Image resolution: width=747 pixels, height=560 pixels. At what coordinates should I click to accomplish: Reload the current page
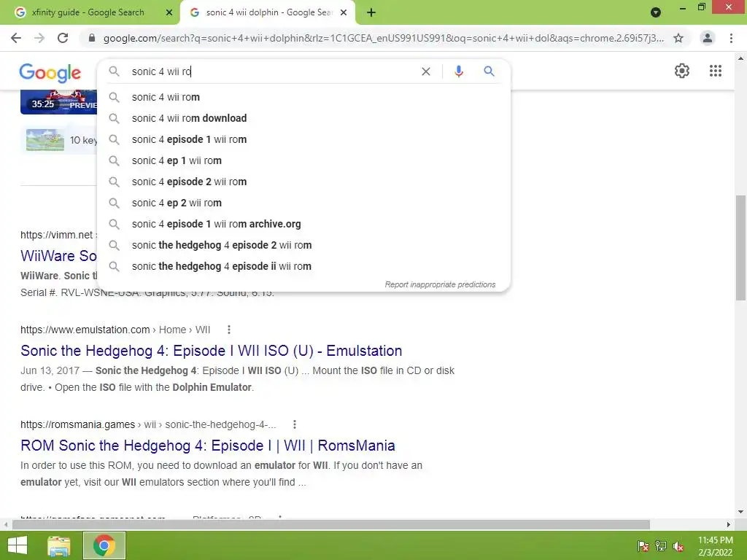tap(63, 38)
